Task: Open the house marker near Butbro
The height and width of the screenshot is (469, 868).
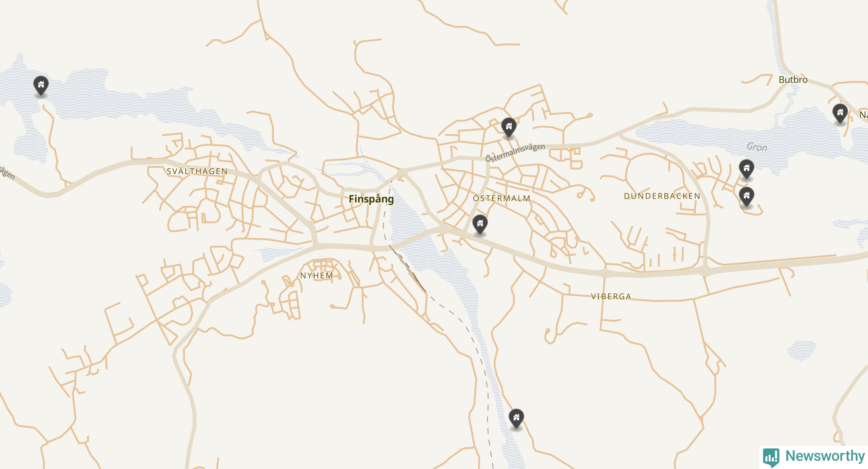Action: pyautogui.click(x=840, y=114)
